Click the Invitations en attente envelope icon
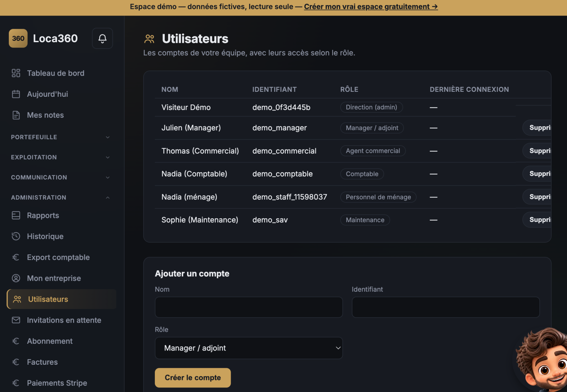This screenshot has width=567, height=392. (x=16, y=320)
